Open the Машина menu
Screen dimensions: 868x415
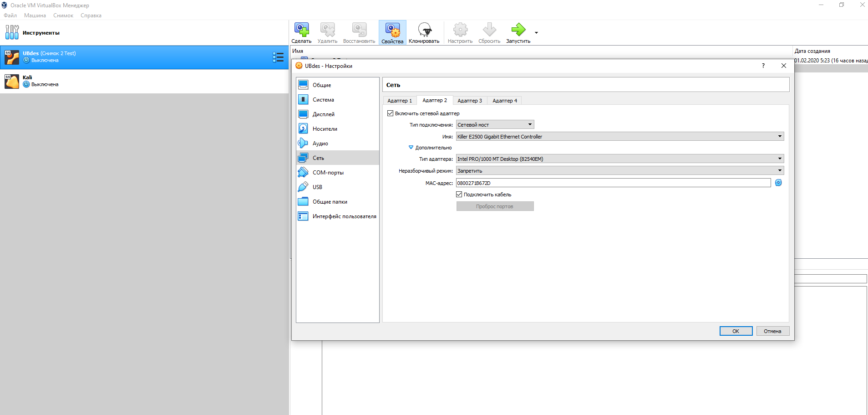coord(35,15)
